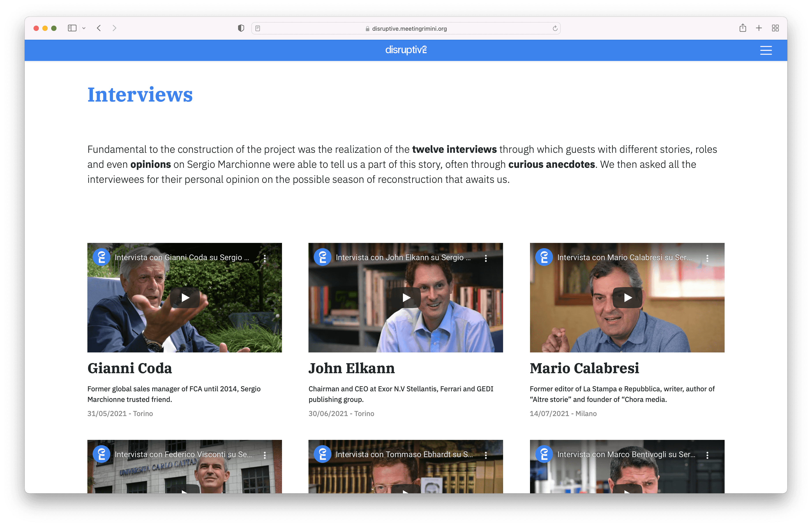
Task: Open options menu on Gianni Coda video
Action: click(x=265, y=258)
